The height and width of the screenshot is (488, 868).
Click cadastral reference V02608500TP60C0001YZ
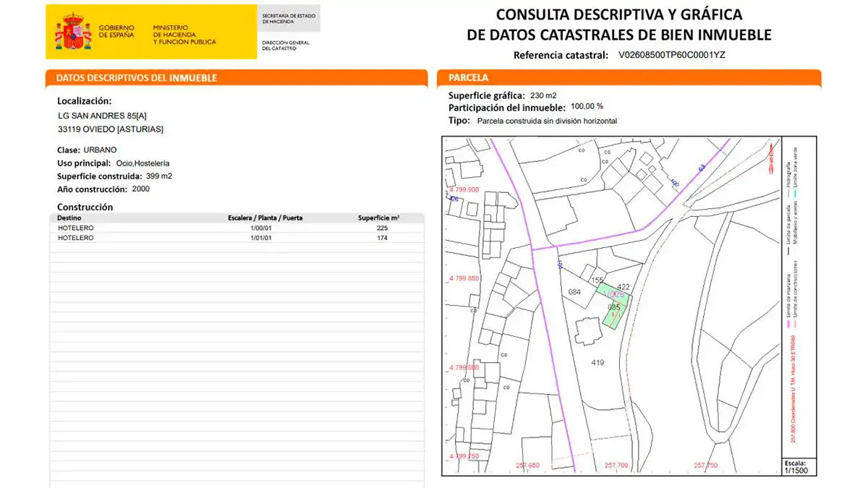coord(672,55)
